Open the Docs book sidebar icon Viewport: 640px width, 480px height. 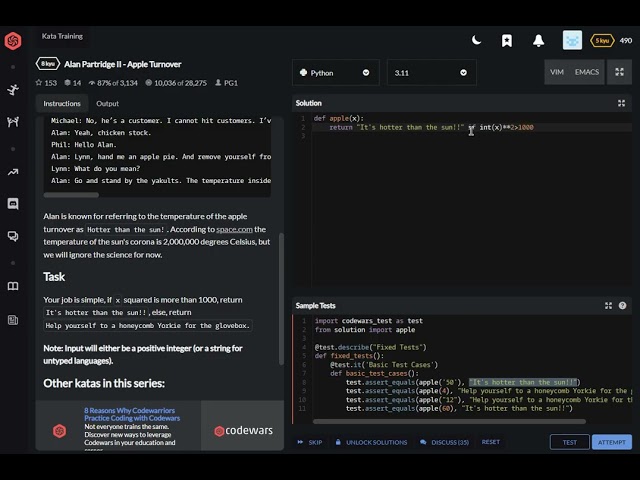[13, 286]
